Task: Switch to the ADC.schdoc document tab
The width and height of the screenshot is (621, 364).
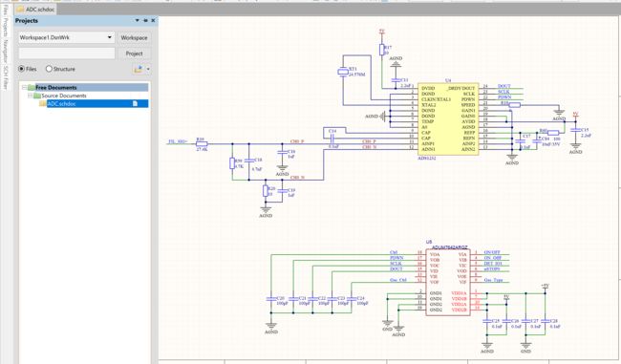Action: [x=35, y=10]
